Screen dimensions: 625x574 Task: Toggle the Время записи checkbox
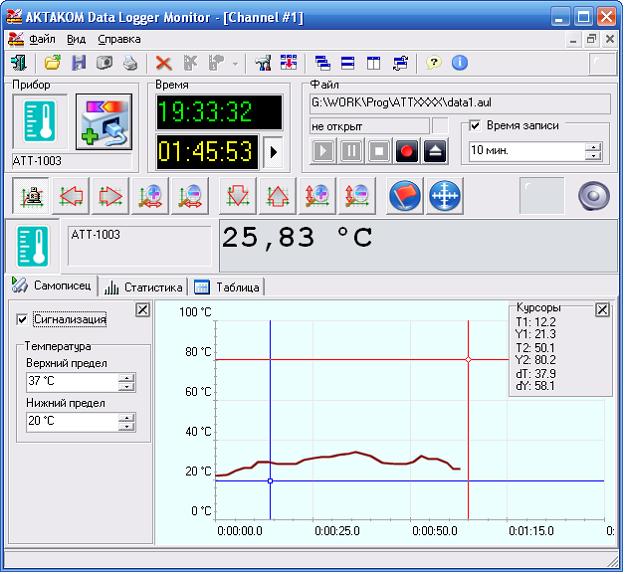pos(476,126)
